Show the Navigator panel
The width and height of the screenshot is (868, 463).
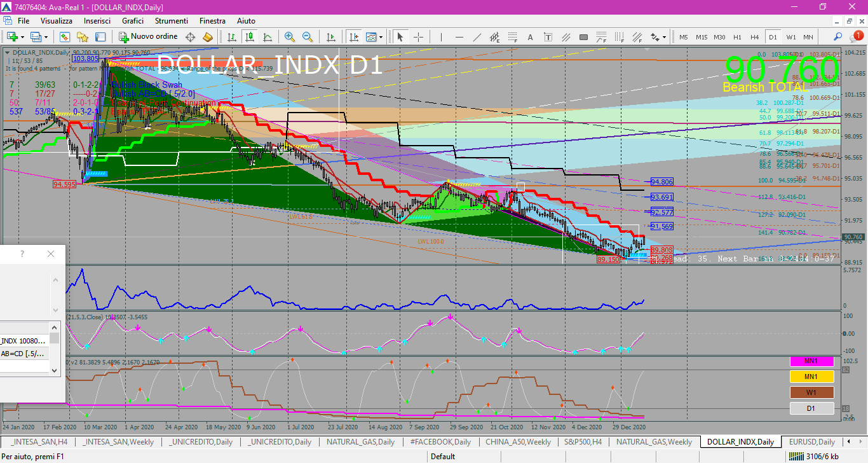83,37
